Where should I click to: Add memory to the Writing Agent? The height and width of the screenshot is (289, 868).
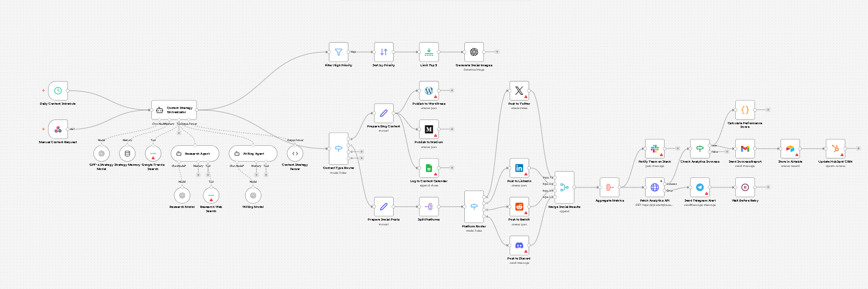[256, 175]
